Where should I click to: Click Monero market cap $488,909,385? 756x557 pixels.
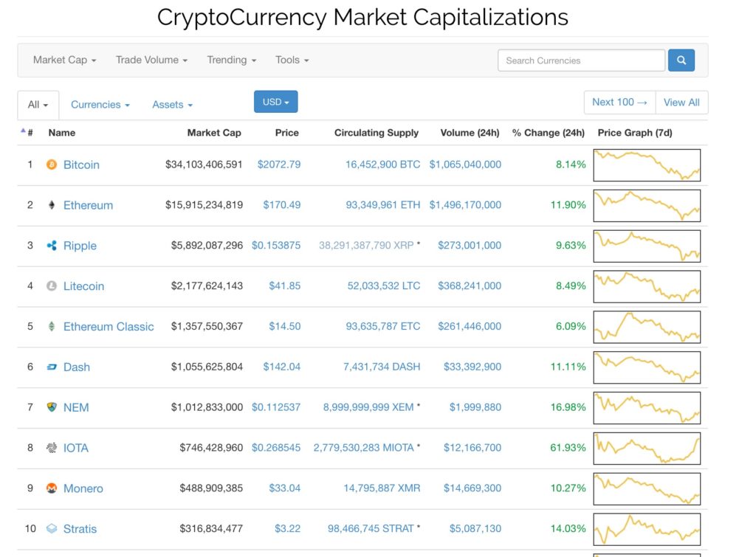(x=211, y=488)
